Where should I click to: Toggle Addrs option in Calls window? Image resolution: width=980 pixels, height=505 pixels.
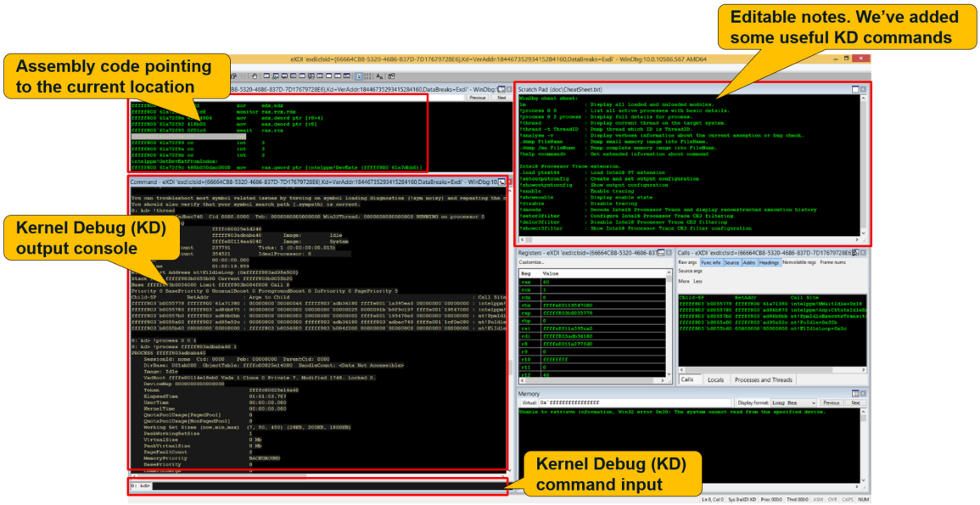coord(748,262)
